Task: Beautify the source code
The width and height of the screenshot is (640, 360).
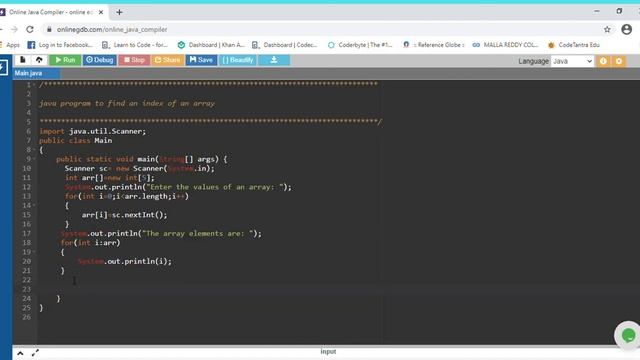Action: coord(238,60)
